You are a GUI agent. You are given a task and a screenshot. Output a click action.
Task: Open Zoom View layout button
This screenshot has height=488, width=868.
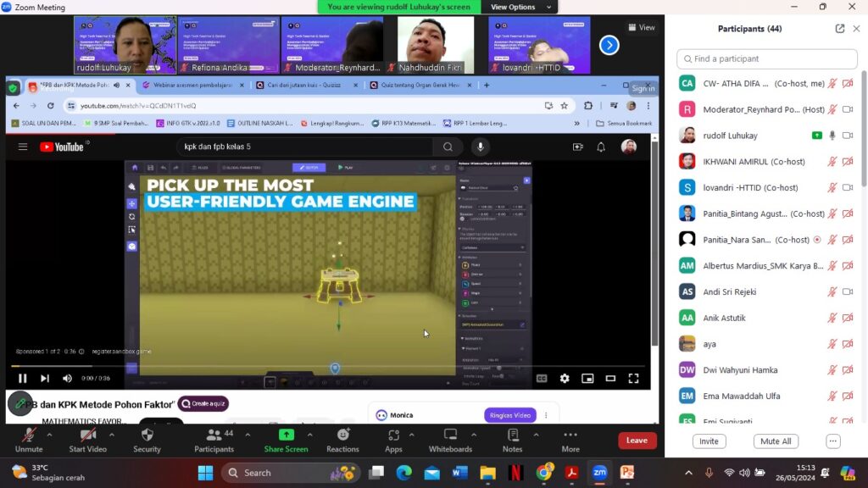coord(642,27)
